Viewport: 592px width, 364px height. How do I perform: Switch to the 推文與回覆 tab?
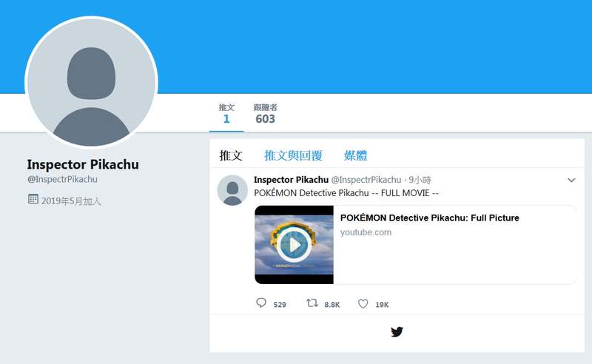point(293,155)
